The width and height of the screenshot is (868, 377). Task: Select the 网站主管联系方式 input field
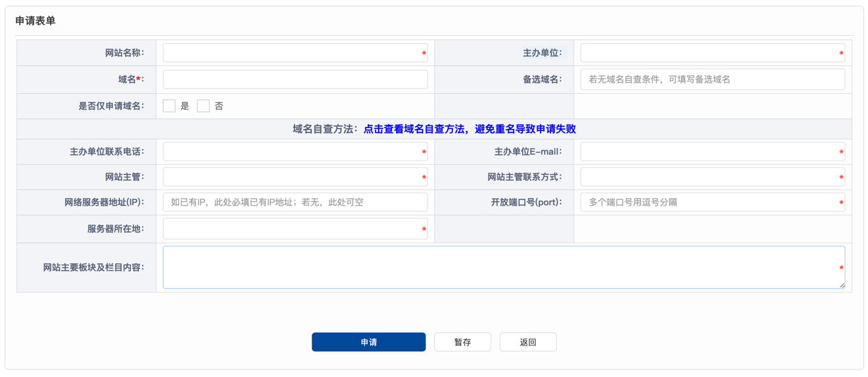[712, 177]
